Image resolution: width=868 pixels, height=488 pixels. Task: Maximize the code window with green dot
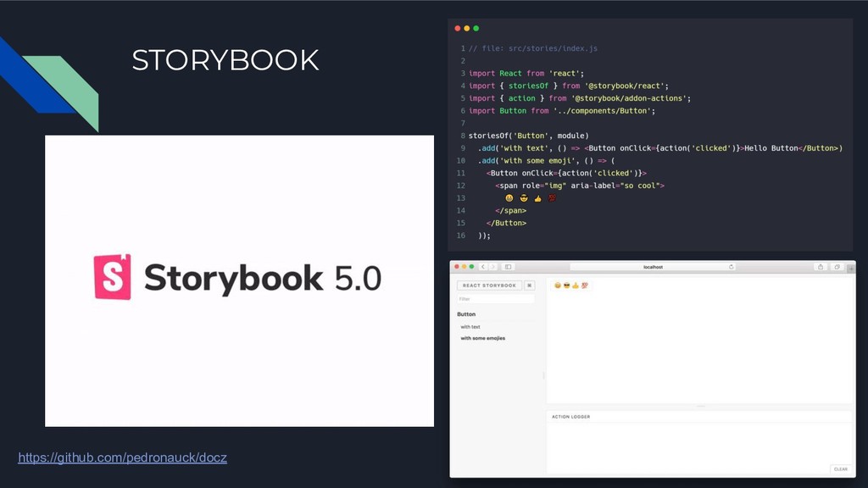(476, 28)
